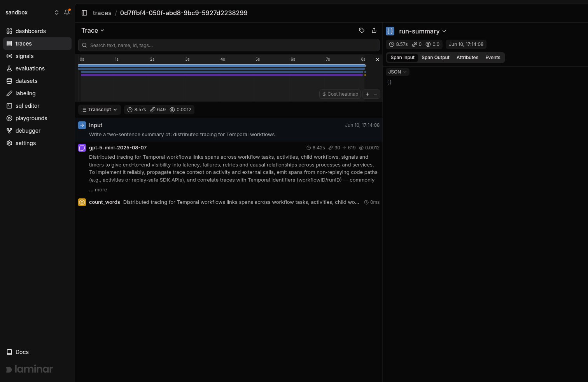Open the Trace view dropdown
588x382 pixels.
click(x=93, y=30)
